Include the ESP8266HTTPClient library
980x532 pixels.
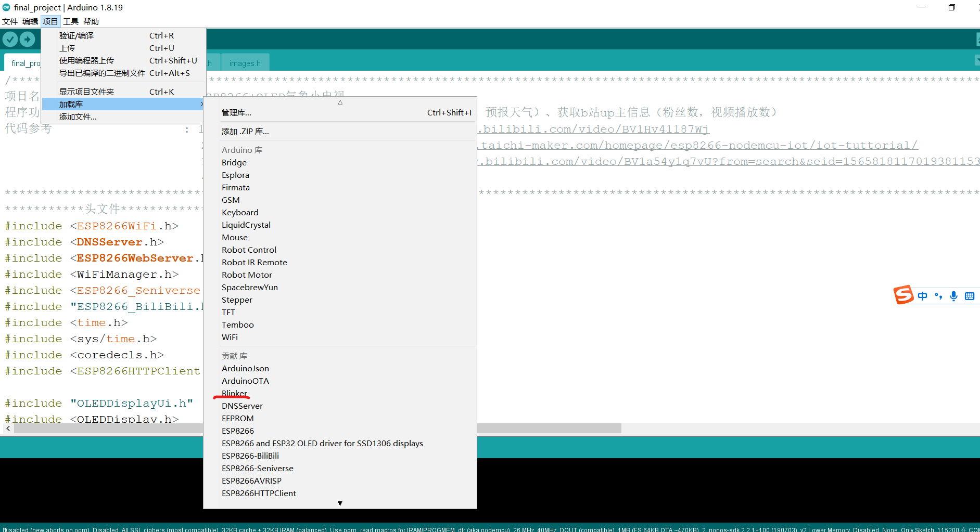[340, 493]
